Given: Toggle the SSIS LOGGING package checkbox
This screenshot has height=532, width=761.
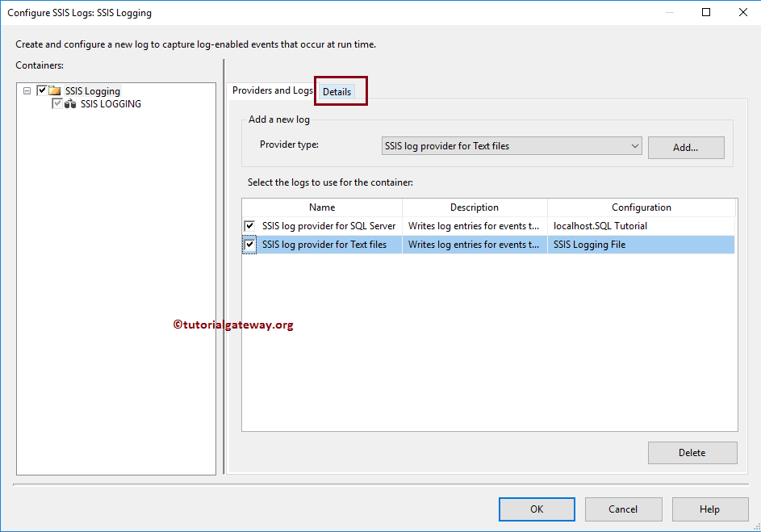Looking at the screenshot, I should click(57, 103).
